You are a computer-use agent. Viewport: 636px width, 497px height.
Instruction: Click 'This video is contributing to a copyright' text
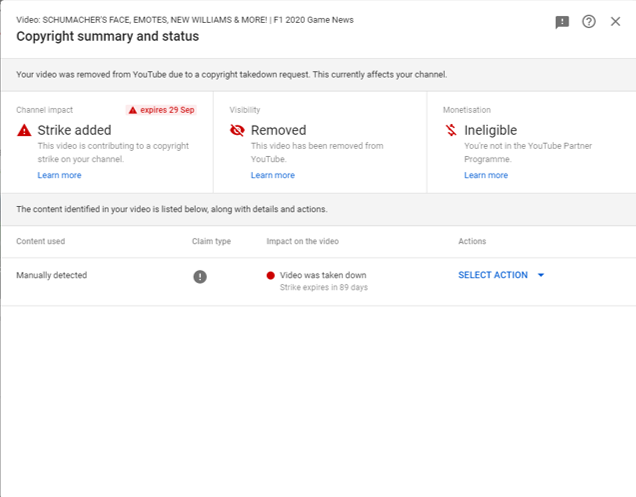(113, 146)
